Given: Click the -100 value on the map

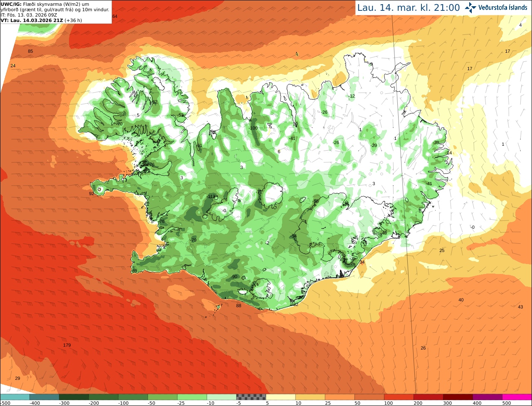Looking at the screenshot, I should click(254, 128).
